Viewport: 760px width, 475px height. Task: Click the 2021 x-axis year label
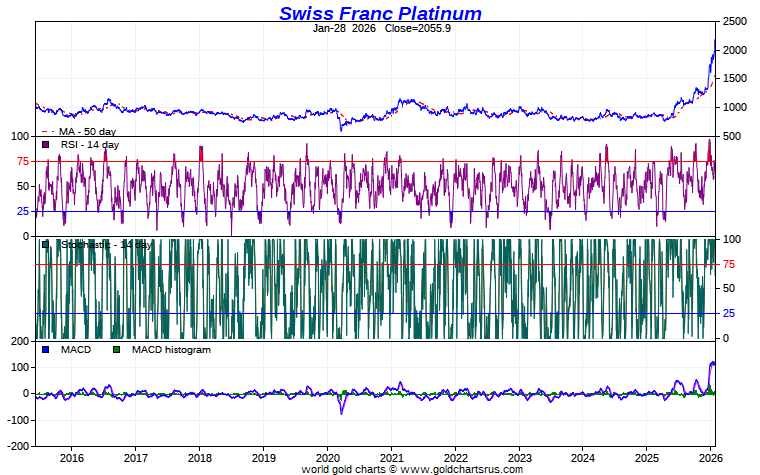coord(392,458)
